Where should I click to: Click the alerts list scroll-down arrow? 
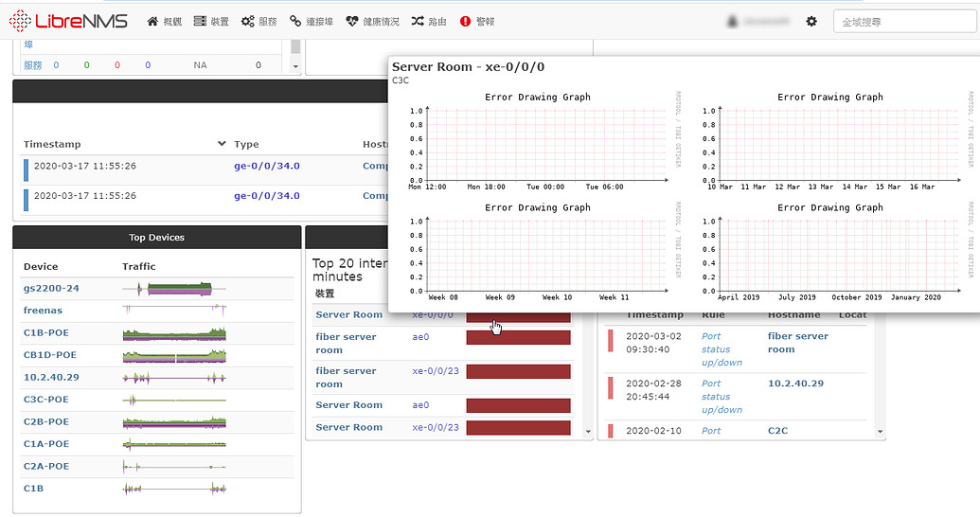pyautogui.click(x=880, y=432)
